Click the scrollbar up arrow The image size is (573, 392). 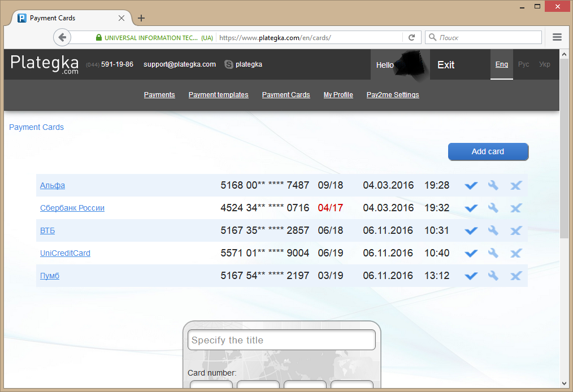click(x=564, y=54)
